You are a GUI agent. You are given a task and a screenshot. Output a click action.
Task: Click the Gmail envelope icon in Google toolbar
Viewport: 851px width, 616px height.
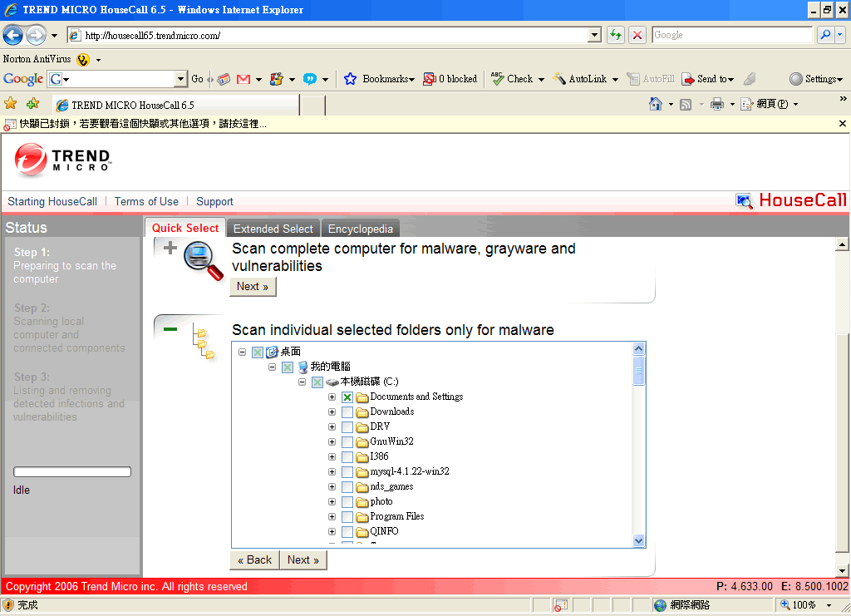243,79
